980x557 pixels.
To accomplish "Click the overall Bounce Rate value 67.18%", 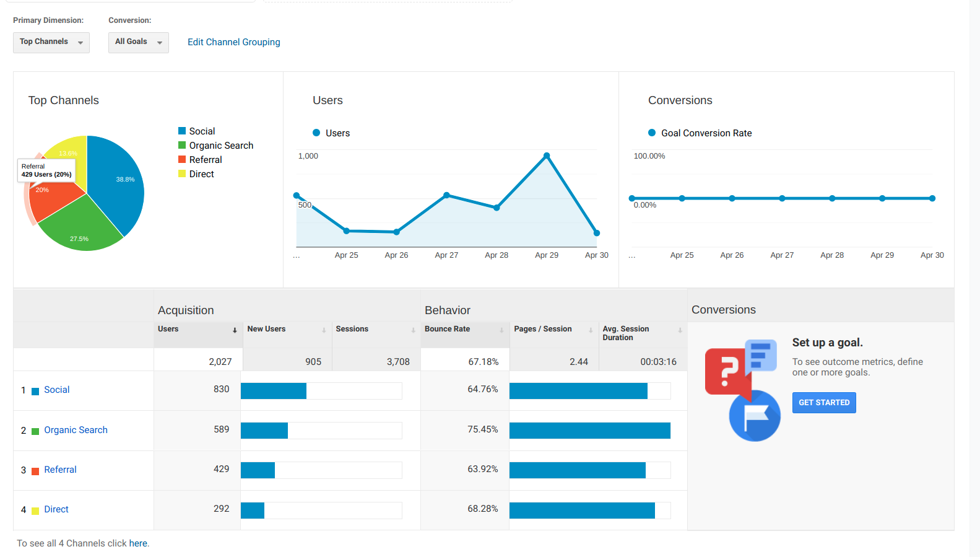I will coord(483,362).
